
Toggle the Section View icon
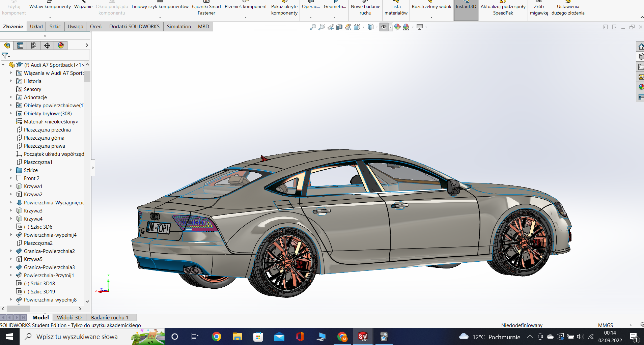(339, 27)
